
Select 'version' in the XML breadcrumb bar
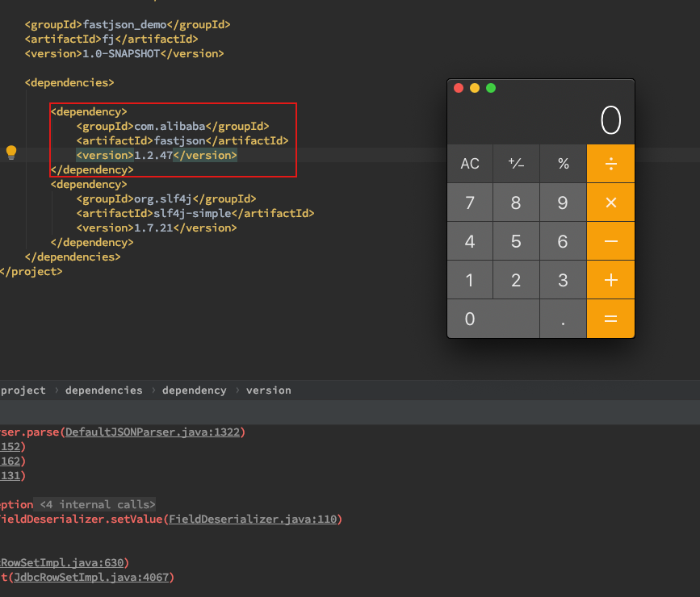coord(269,390)
